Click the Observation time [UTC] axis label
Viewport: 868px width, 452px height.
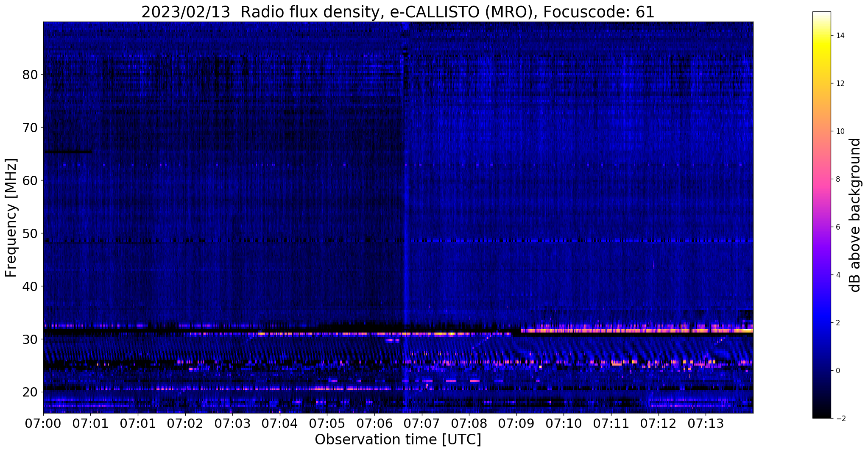coord(398,440)
